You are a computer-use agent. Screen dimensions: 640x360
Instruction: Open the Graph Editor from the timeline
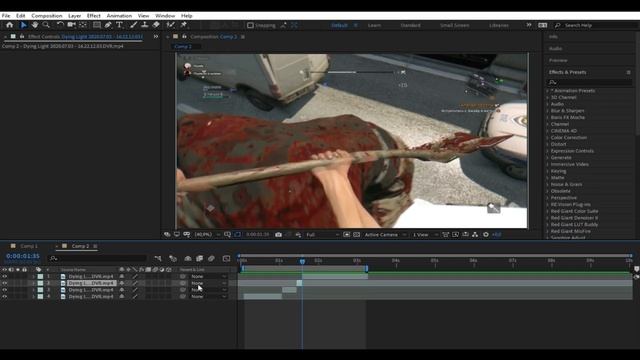tap(227, 258)
